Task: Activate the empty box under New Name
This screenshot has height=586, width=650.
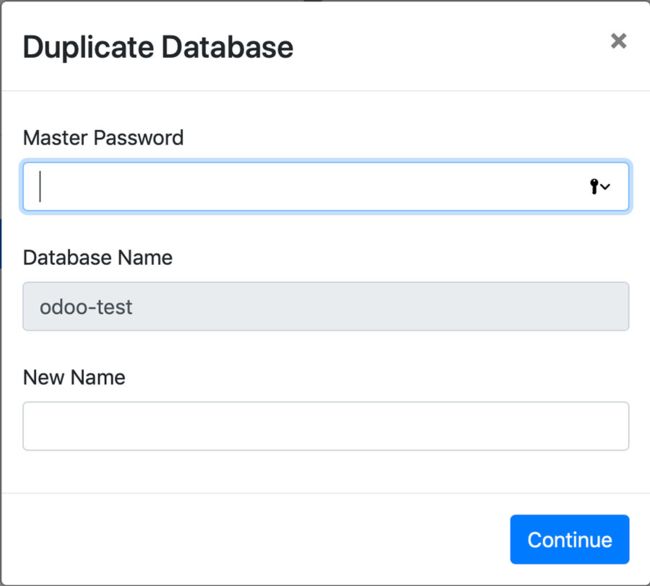Action: pos(326,426)
